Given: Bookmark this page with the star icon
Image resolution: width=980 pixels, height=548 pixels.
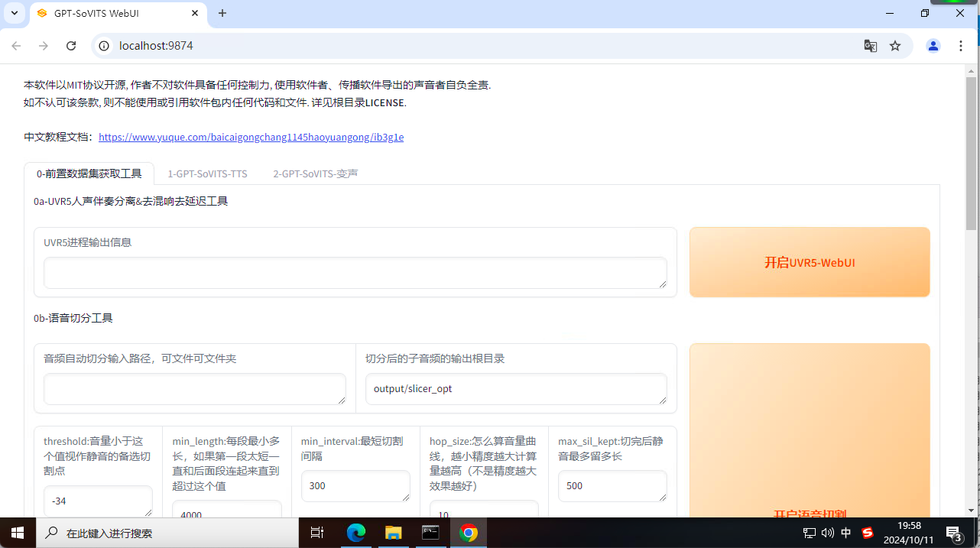Looking at the screenshot, I should point(895,46).
